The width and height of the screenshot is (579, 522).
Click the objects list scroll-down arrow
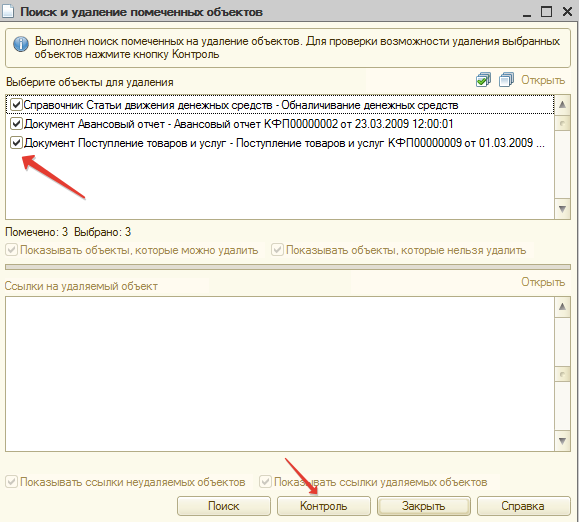[x=562, y=209]
